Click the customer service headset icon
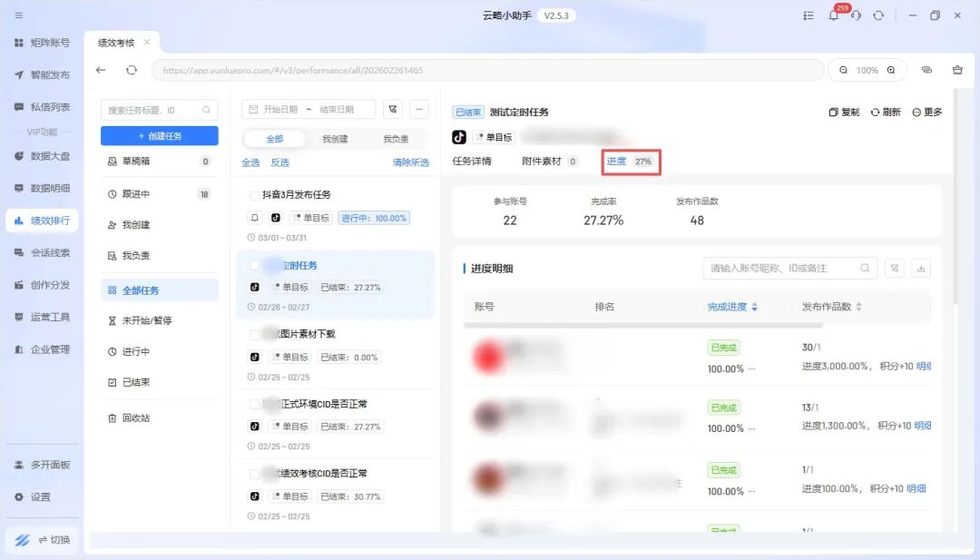 pos(856,15)
